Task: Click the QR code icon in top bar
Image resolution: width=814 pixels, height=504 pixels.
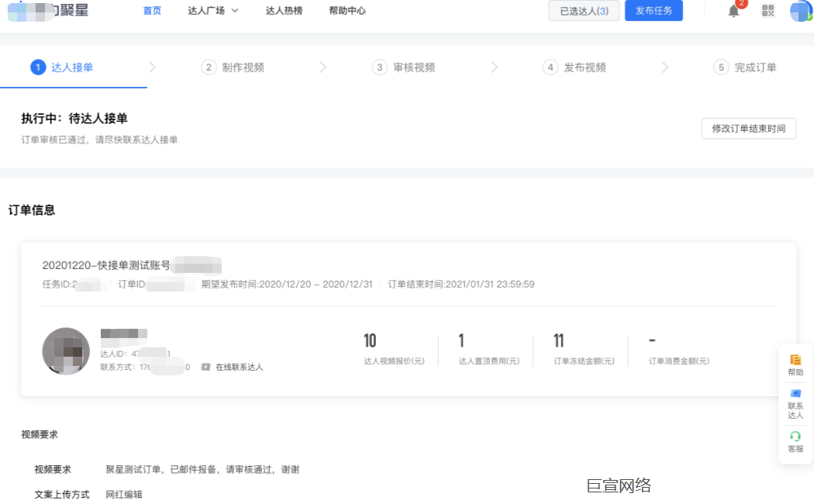Action: pos(767,12)
